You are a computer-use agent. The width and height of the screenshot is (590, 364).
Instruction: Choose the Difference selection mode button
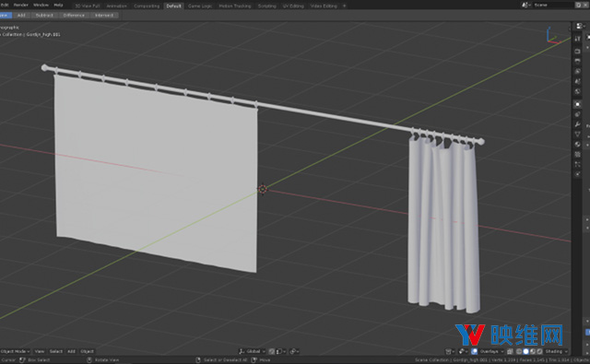(74, 16)
